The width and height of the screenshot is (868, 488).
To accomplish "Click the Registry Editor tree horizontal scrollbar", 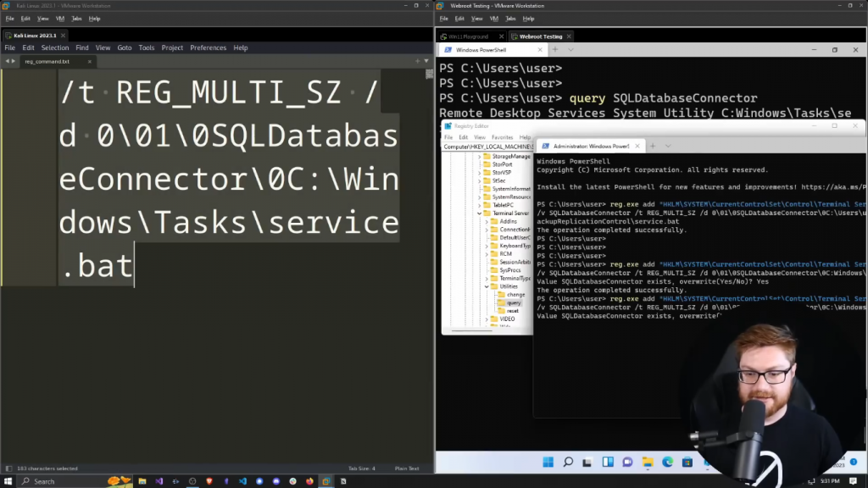I will pos(471,331).
